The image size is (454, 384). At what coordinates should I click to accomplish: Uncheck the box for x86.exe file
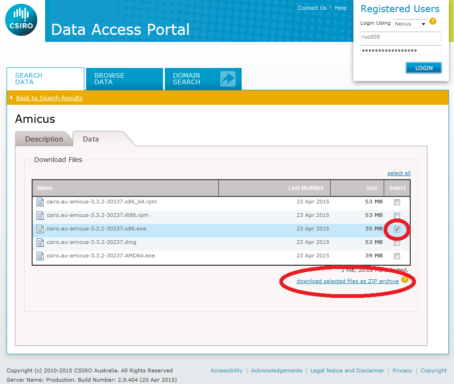point(397,229)
